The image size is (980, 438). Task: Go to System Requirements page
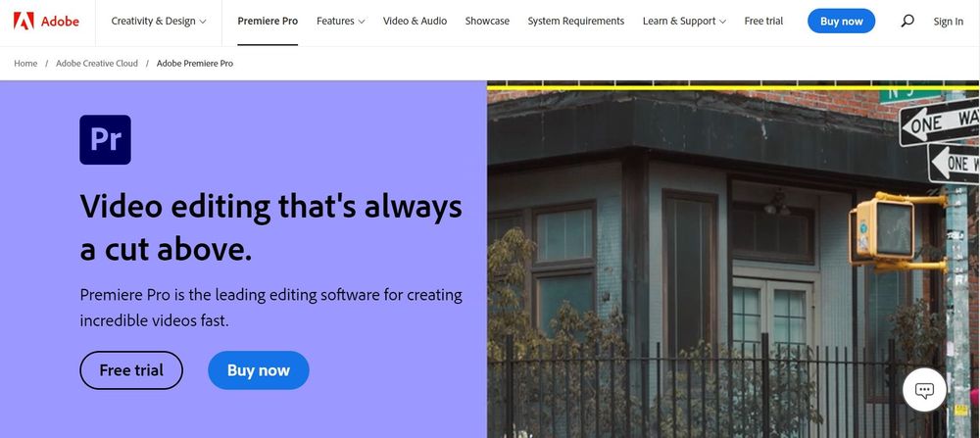coord(575,22)
